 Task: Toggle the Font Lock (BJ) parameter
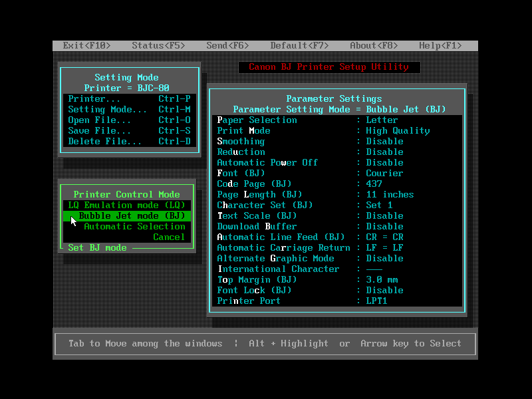click(337, 290)
